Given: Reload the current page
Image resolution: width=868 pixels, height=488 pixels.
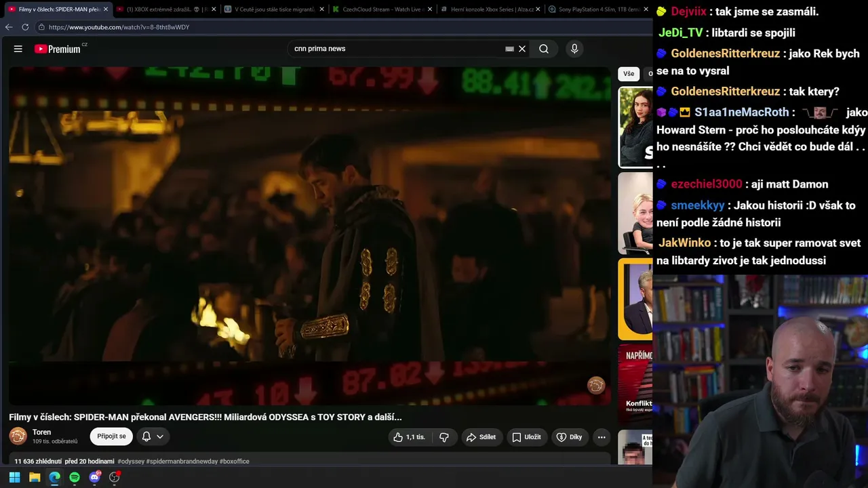Looking at the screenshot, I should tap(25, 27).
